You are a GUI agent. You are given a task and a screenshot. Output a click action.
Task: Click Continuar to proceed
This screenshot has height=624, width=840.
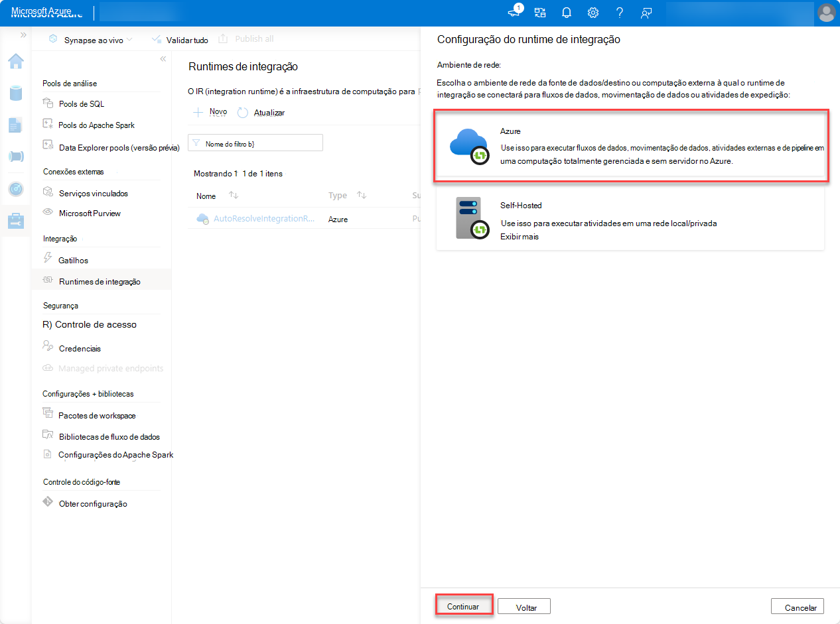(x=464, y=605)
